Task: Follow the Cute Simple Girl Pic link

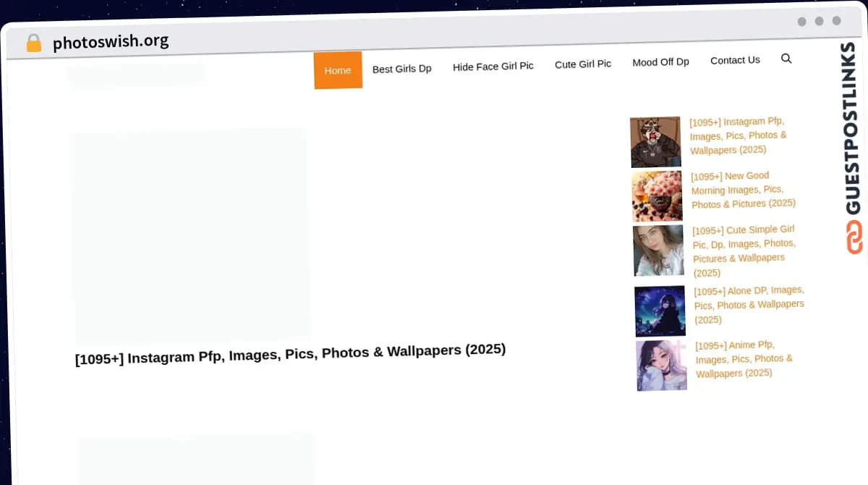Action: (744, 250)
